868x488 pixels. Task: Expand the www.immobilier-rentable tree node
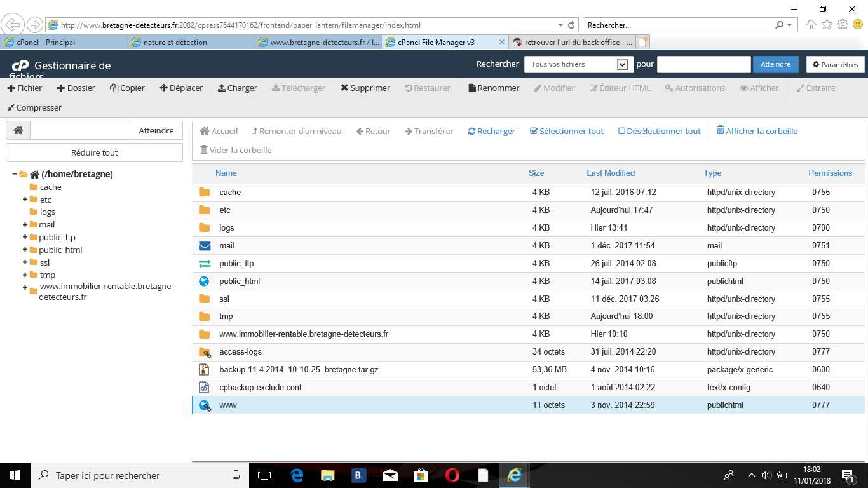pyautogui.click(x=25, y=288)
